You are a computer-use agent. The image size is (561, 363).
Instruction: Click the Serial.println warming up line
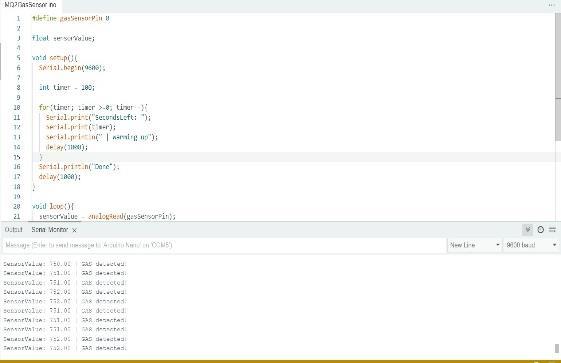point(102,137)
